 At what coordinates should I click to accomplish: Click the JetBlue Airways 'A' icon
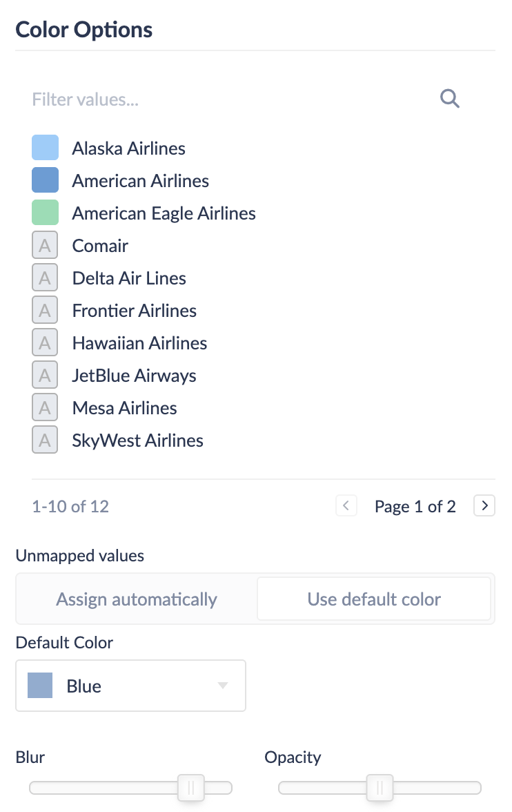(x=45, y=376)
